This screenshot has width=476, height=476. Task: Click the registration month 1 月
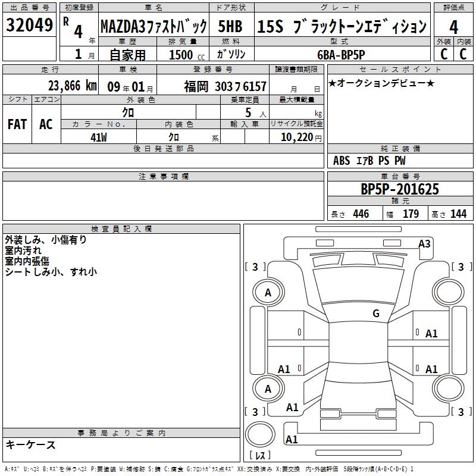[x=84, y=54]
